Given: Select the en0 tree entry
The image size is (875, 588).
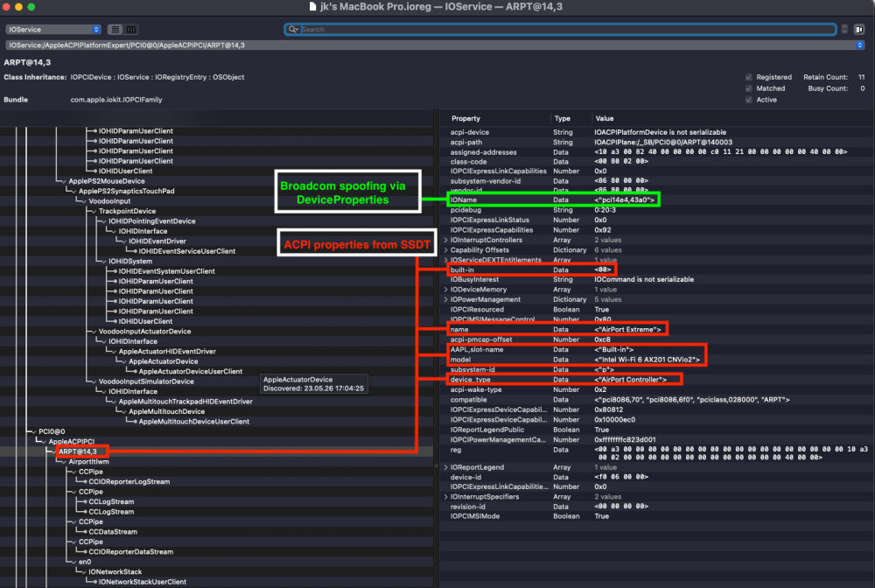Looking at the screenshot, I should click(x=85, y=563).
